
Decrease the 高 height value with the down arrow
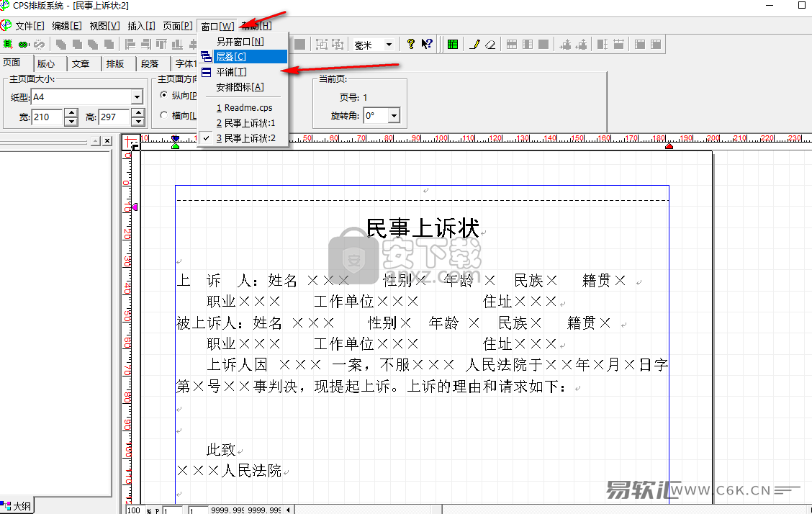tap(137, 122)
